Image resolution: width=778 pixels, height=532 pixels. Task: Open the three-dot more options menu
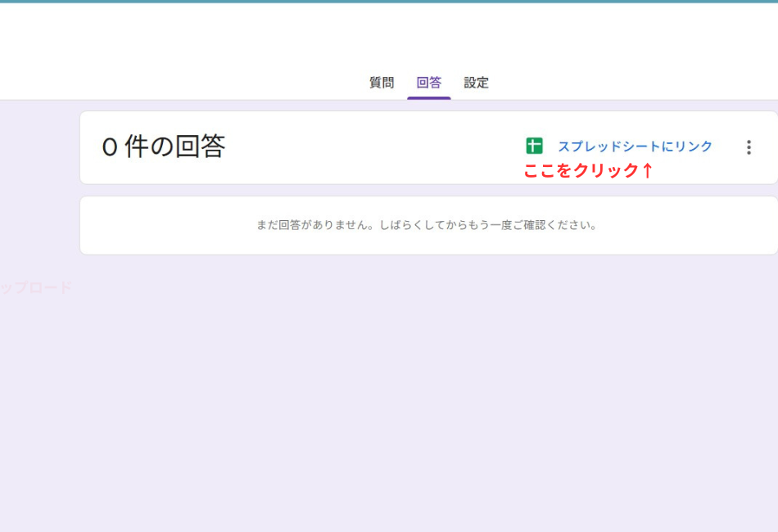[x=748, y=147]
